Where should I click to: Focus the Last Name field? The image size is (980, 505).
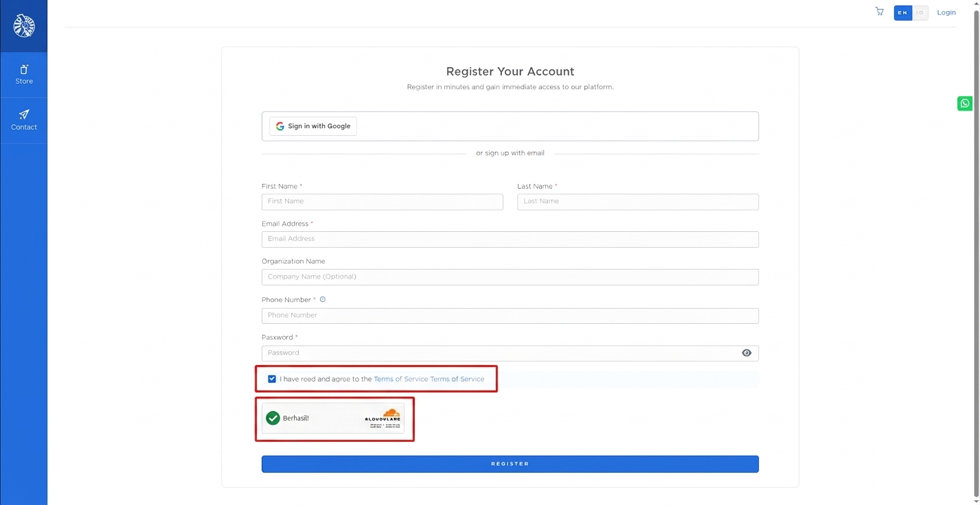coord(638,202)
